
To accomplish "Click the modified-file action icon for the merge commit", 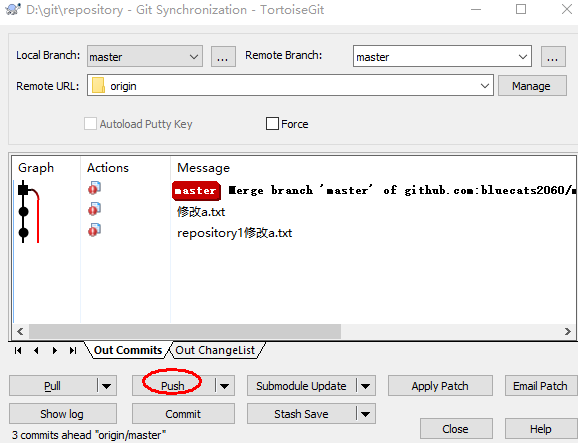I will (x=94, y=188).
